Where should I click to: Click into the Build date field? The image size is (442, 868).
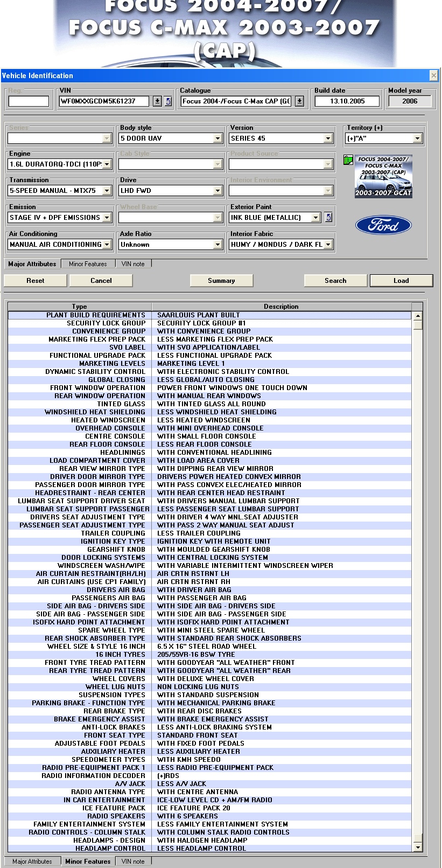[347, 101]
